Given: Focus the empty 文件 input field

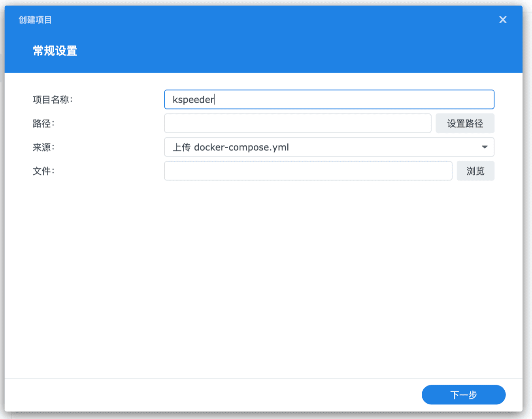Looking at the screenshot, I should 308,171.
